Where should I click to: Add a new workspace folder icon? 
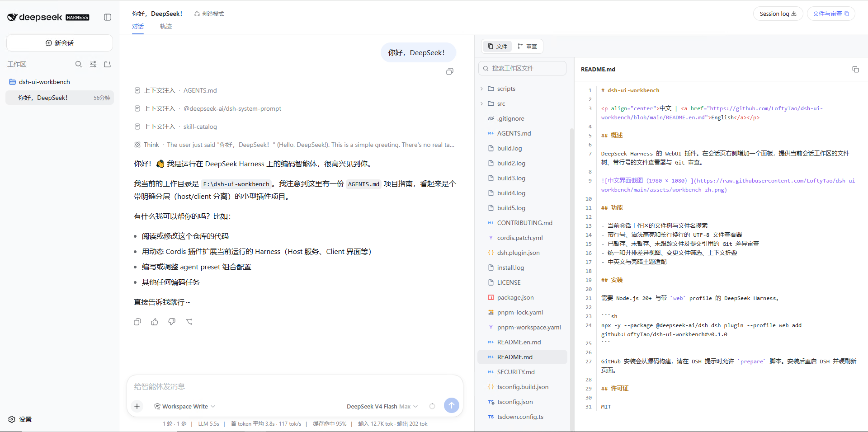point(108,64)
